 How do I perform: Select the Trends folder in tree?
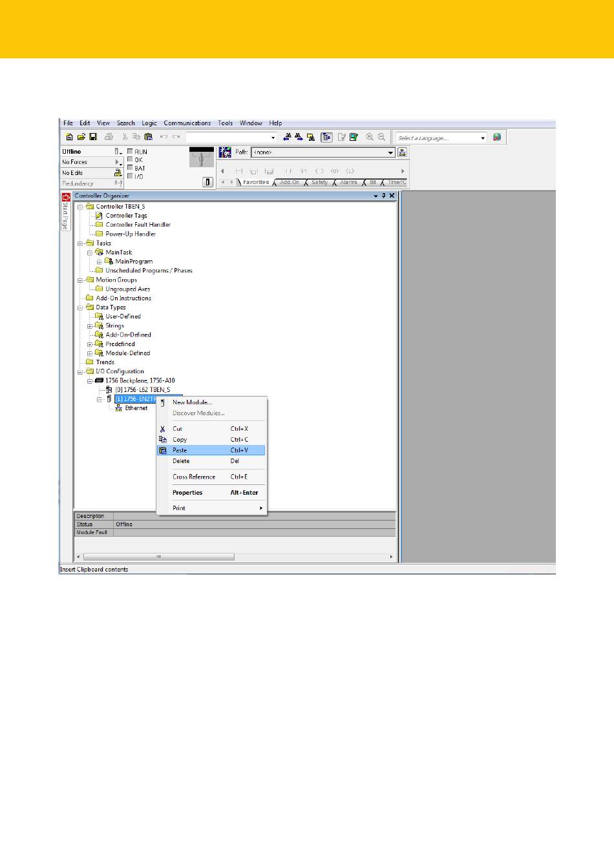[x=105, y=362]
